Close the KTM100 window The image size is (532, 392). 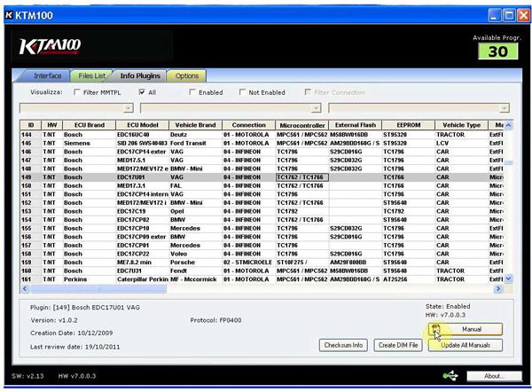point(523,15)
